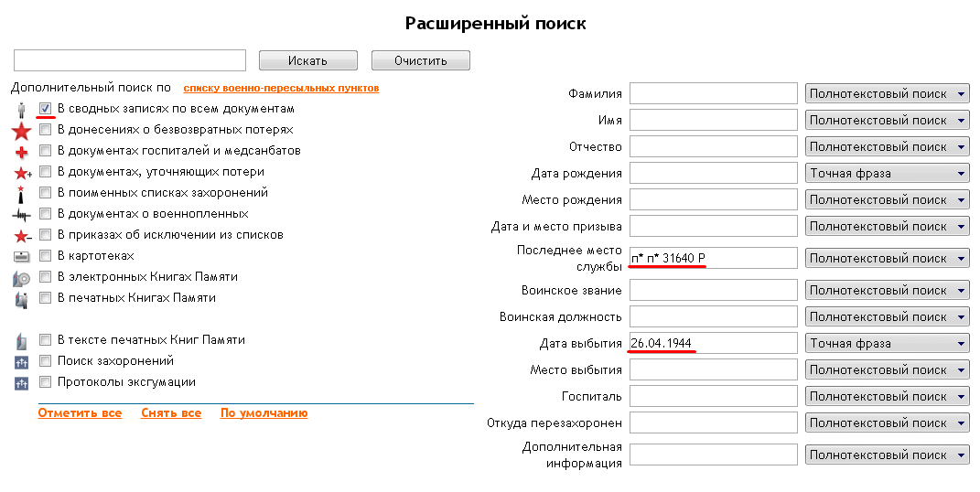
Task: Open the military transit points list link
Action: coord(281,89)
